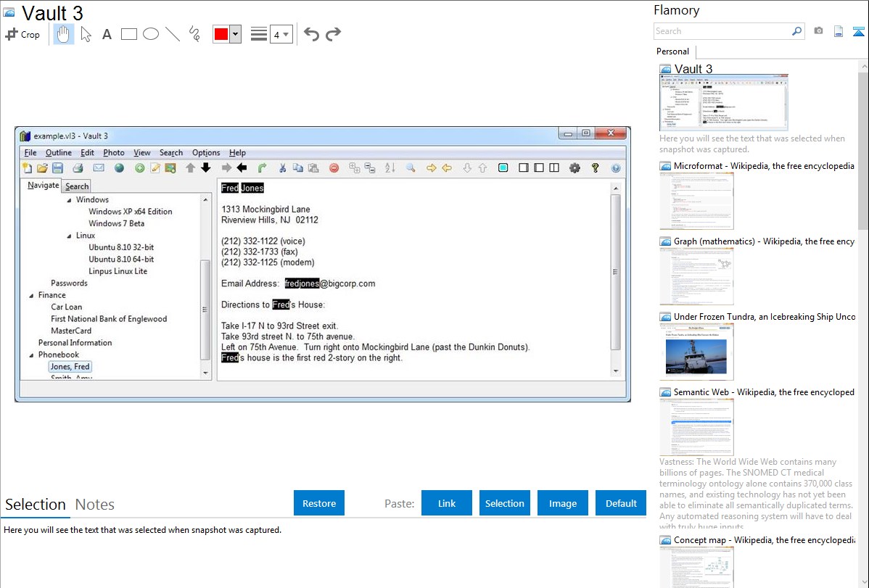
Task: Select the MasterCard tree item
Action: (x=71, y=331)
